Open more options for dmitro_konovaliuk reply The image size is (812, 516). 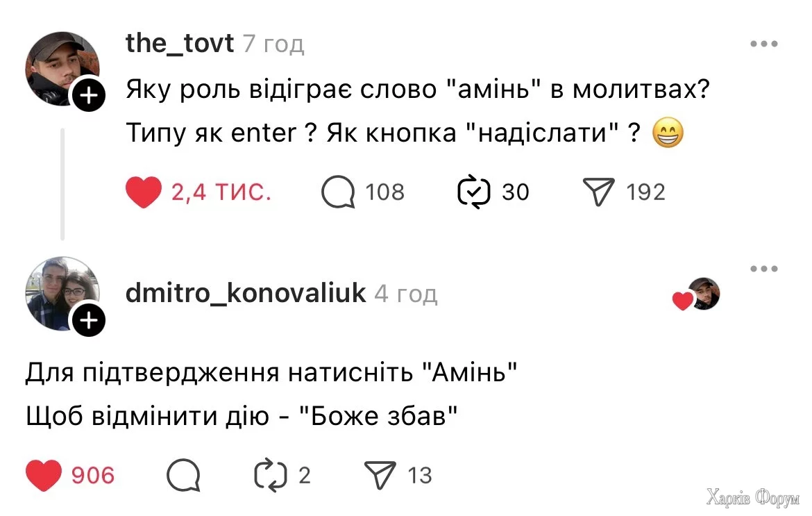point(764,269)
